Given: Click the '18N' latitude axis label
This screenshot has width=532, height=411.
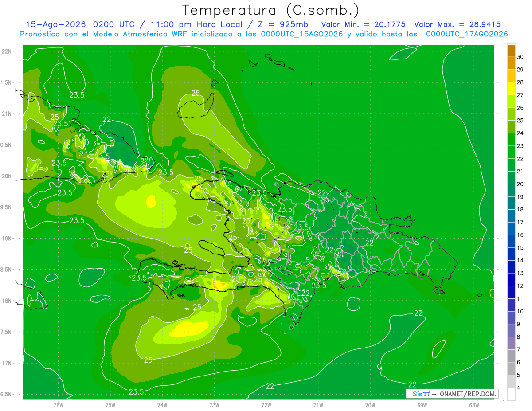Looking at the screenshot, I should pos(8,301).
